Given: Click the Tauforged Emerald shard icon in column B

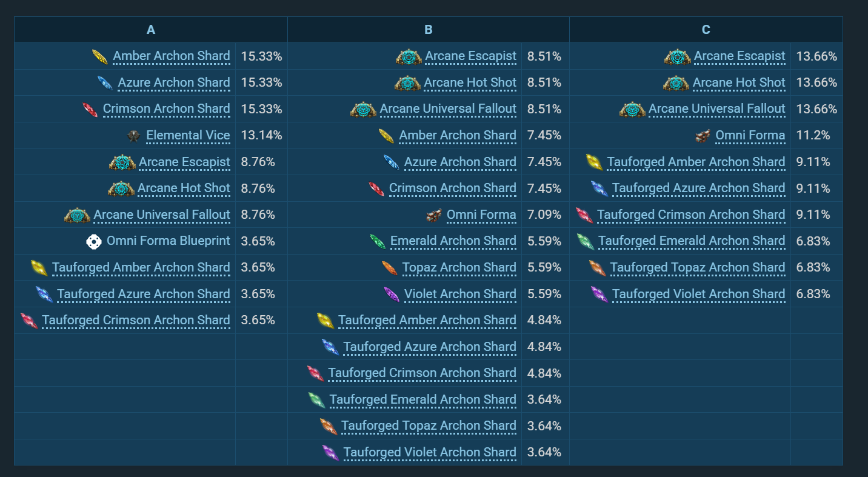Looking at the screenshot, I should [316, 400].
